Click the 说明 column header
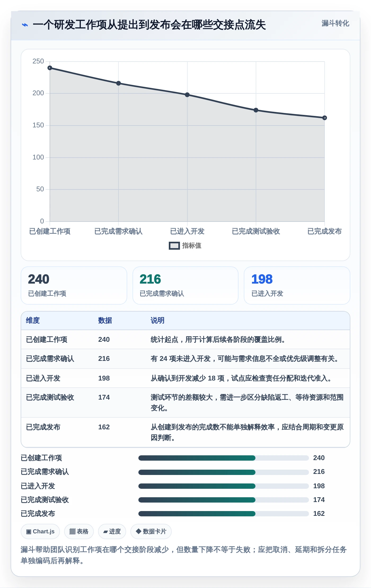371x588 pixels. click(x=157, y=321)
